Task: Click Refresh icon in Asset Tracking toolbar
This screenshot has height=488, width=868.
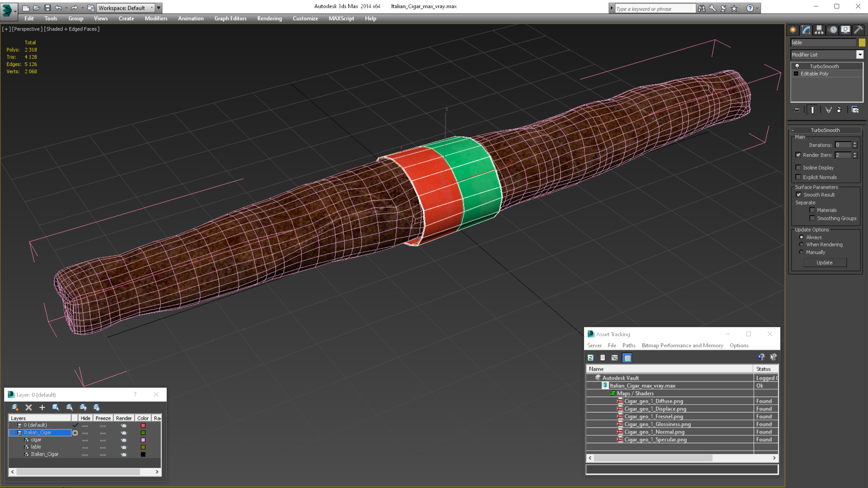Action: (x=591, y=358)
